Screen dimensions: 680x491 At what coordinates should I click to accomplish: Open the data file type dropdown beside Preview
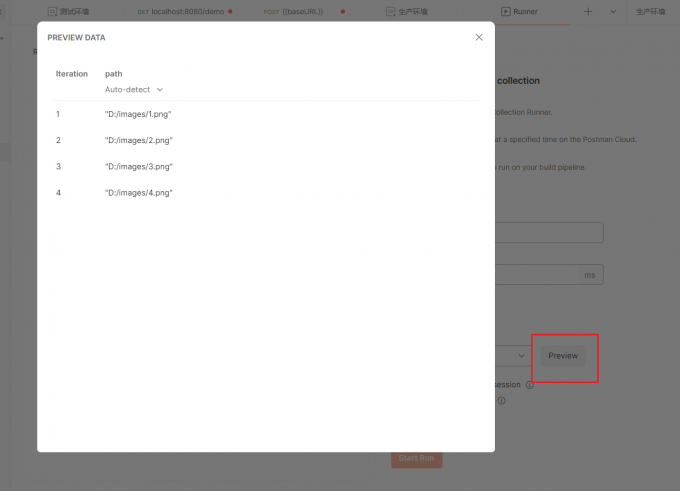click(x=513, y=356)
